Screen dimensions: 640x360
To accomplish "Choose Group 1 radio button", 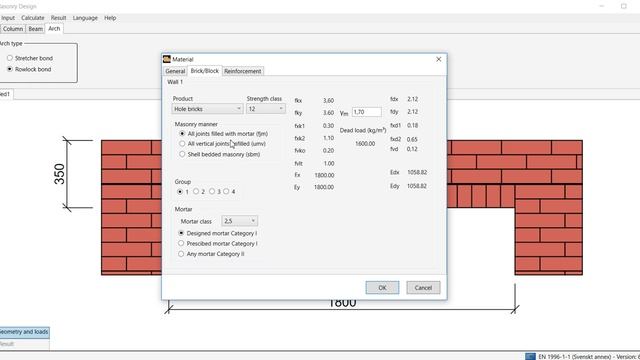I will (x=180, y=191).
